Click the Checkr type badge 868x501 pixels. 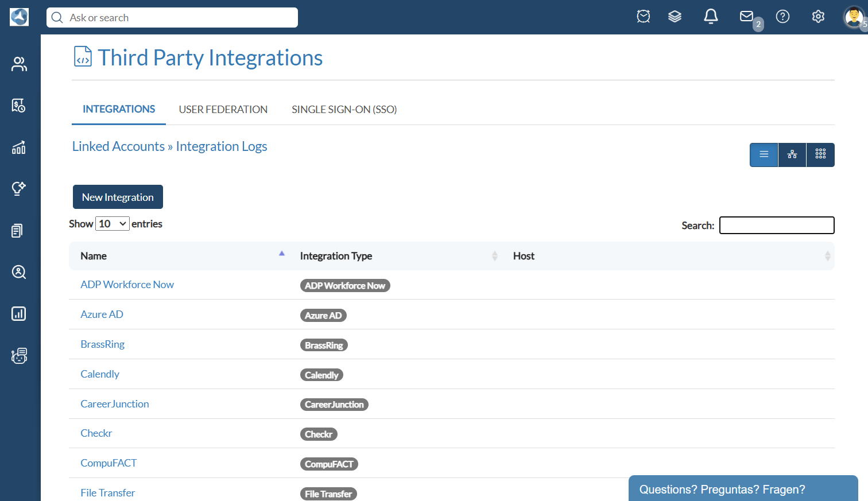click(x=319, y=434)
